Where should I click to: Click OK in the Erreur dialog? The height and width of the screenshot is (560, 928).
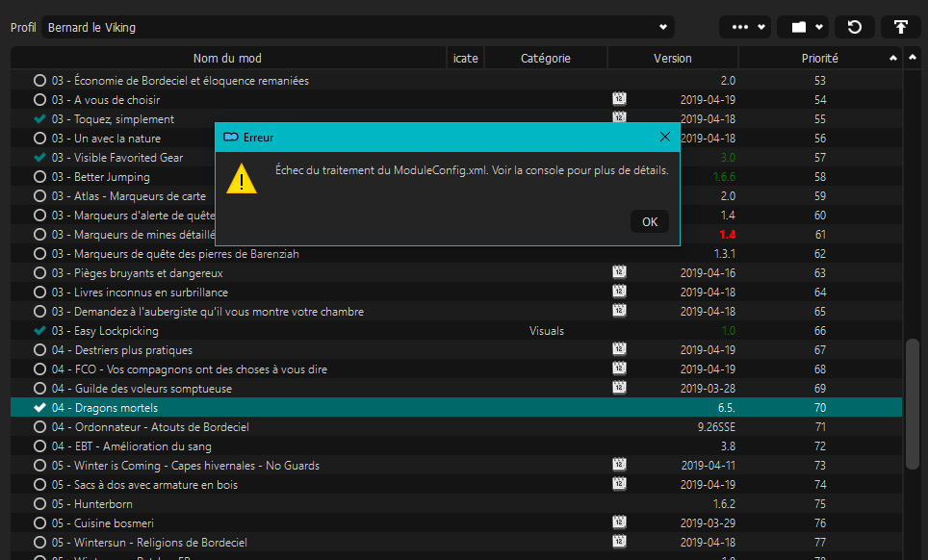(x=650, y=222)
